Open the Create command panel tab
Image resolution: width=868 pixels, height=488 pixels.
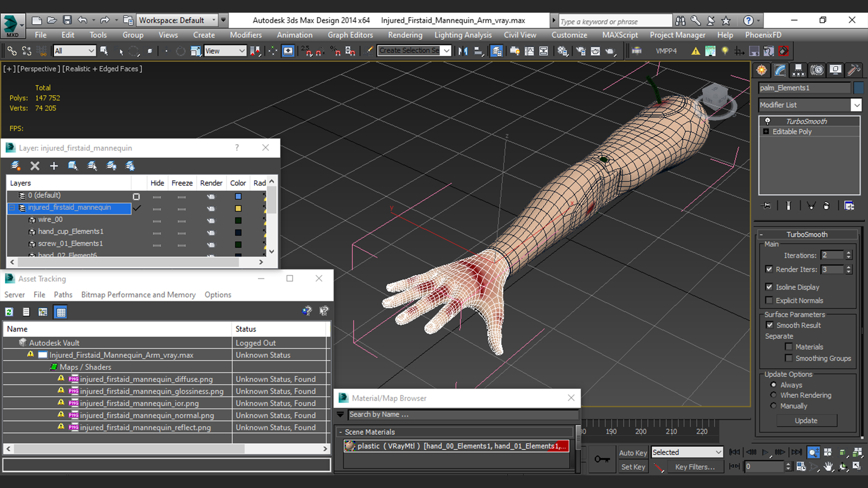click(x=762, y=70)
